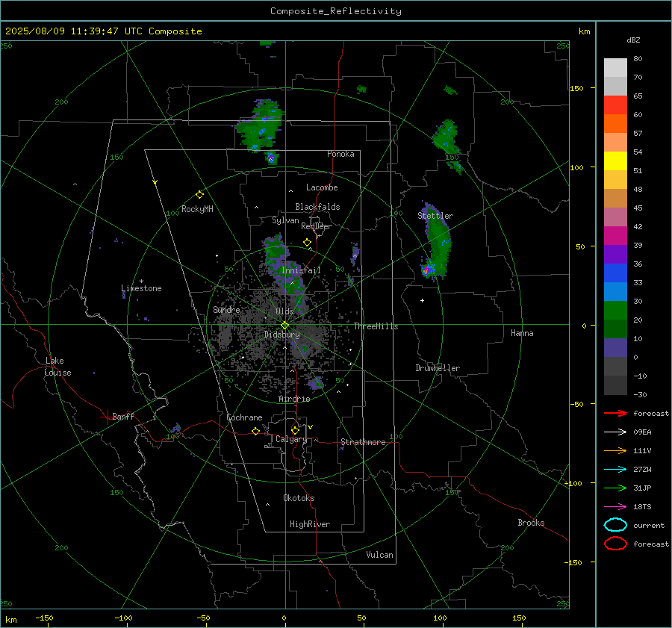Click the light gray 70-80 dBZ swatch

(x=615, y=68)
